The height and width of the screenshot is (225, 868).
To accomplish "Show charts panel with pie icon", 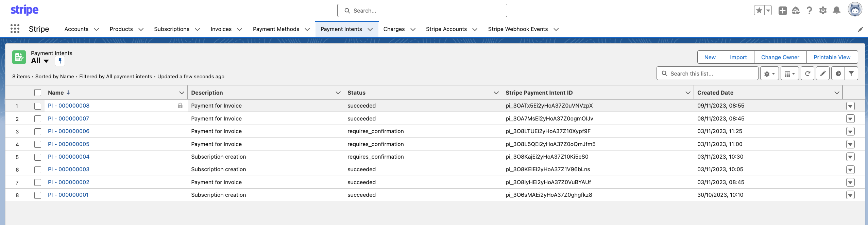I will click(838, 74).
